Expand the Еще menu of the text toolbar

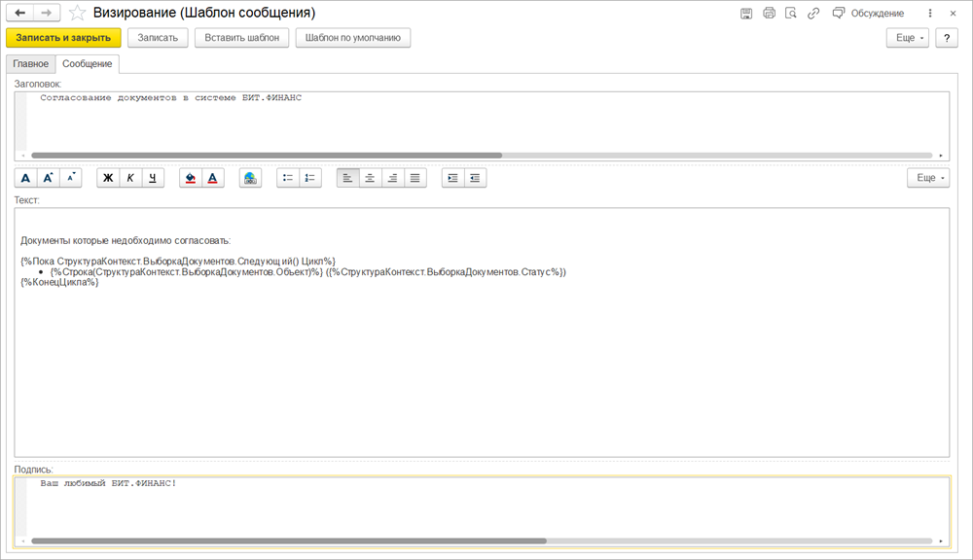point(928,178)
